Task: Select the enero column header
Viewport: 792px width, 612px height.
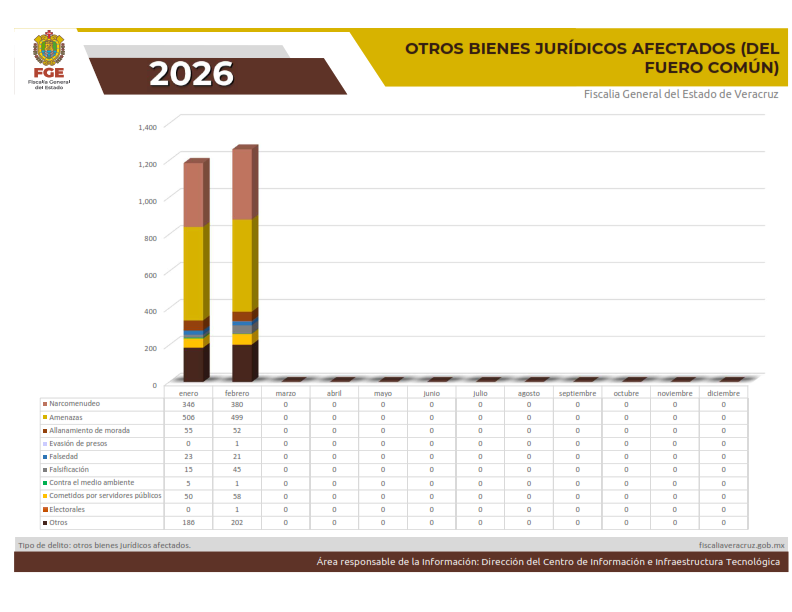Action: (189, 393)
